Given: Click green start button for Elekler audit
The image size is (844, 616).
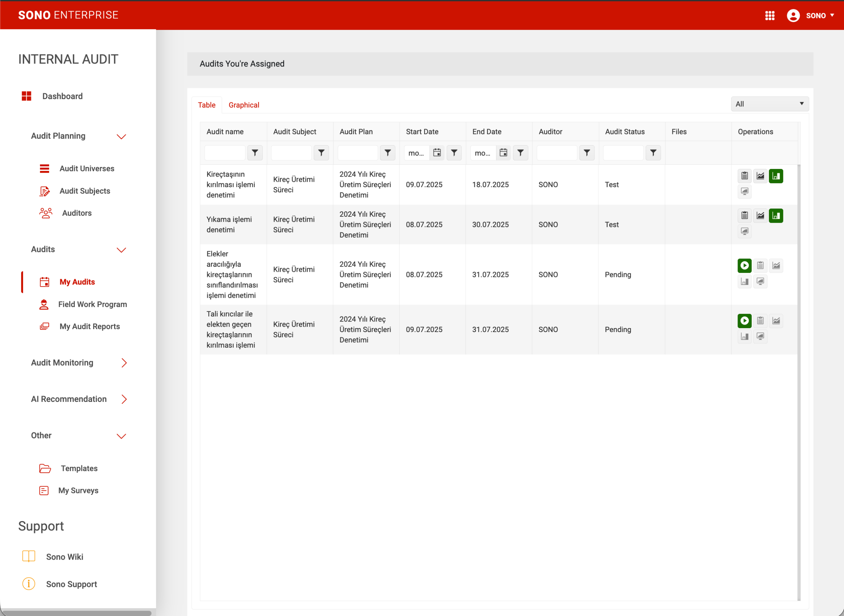Looking at the screenshot, I should click(x=744, y=266).
